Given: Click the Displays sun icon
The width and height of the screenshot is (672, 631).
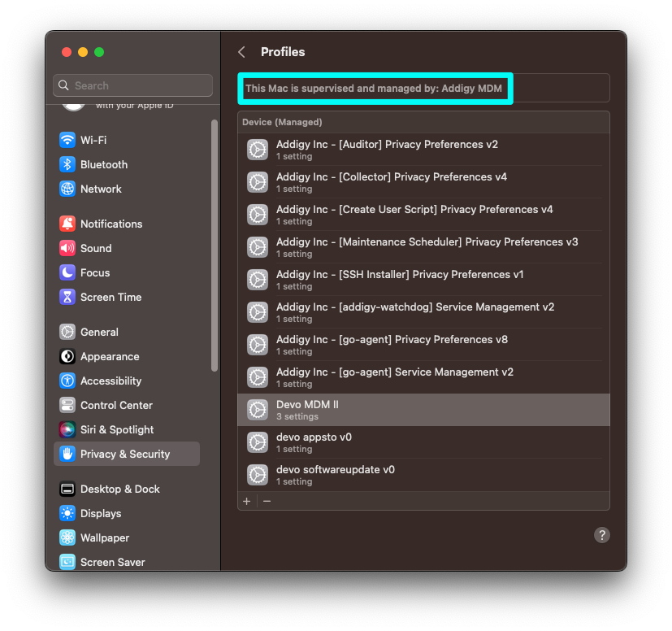Looking at the screenshot, I should [67, 513].
